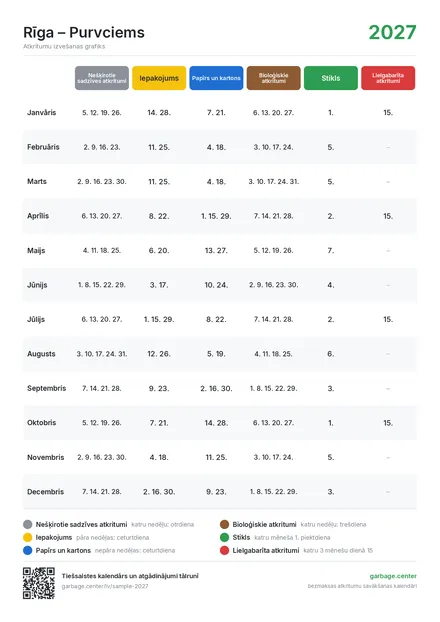
Task: Click the green 2027 year heading
Action: point(392,33)
